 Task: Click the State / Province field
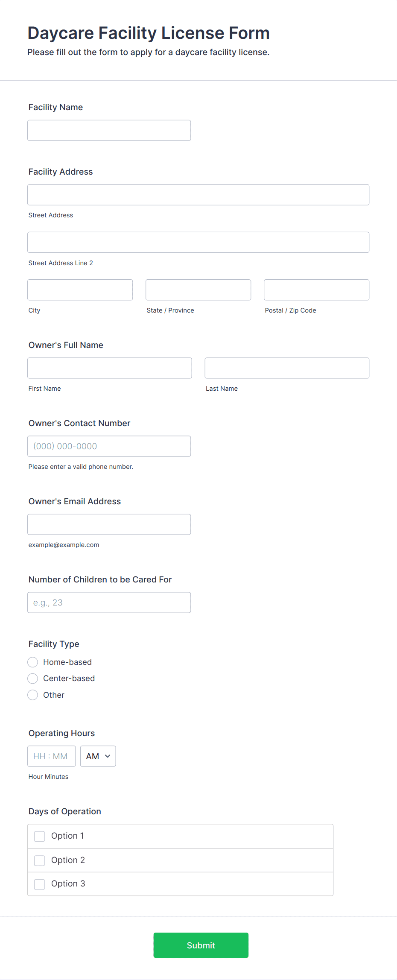coord(198,290)
